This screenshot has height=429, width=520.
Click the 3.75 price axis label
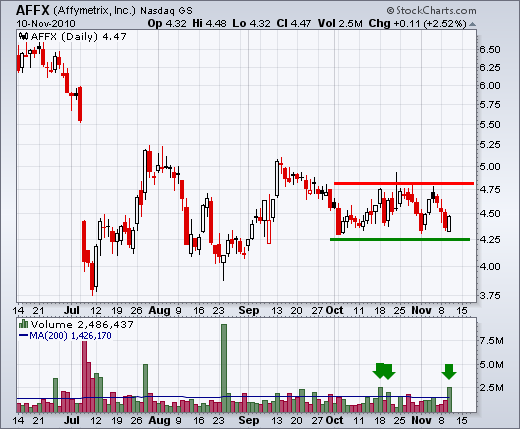(x=490, y=295)
